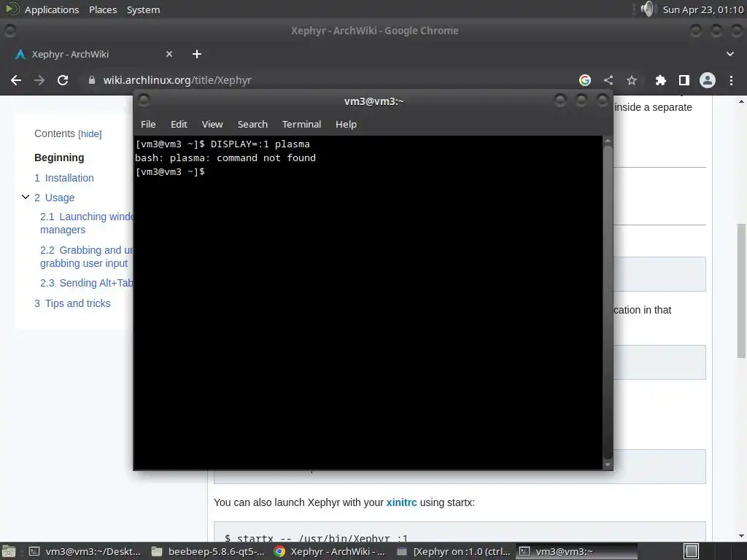This screenshot has width=747, height=560.
Task: Jump to Beginning in Contents
Action: pyautogui.click(x=59, y=157)
